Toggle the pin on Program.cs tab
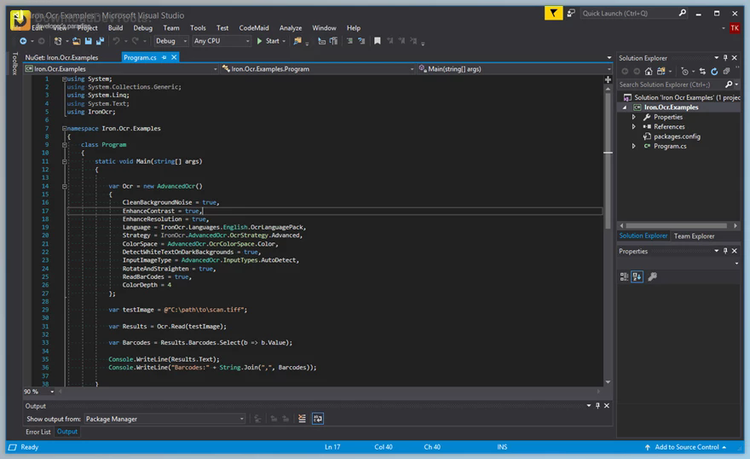Viewport: 750px width, 459px height. (x=164, y=57)
